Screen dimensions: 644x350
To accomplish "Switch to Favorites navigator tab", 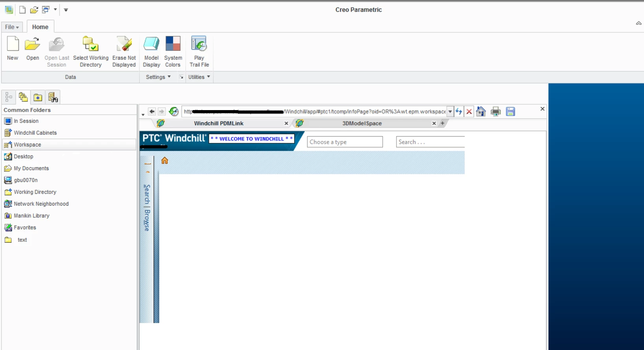I will [38, 97].
